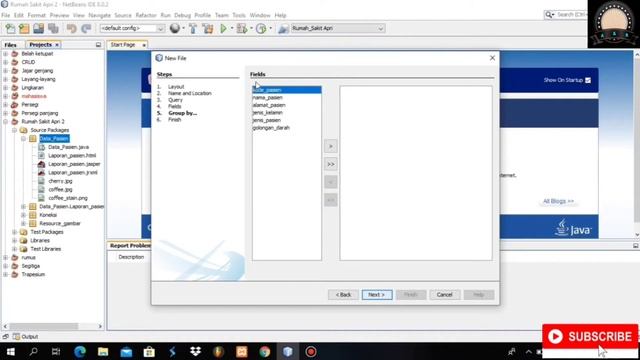Open Chrome from the taskbar

coord(264,351)
